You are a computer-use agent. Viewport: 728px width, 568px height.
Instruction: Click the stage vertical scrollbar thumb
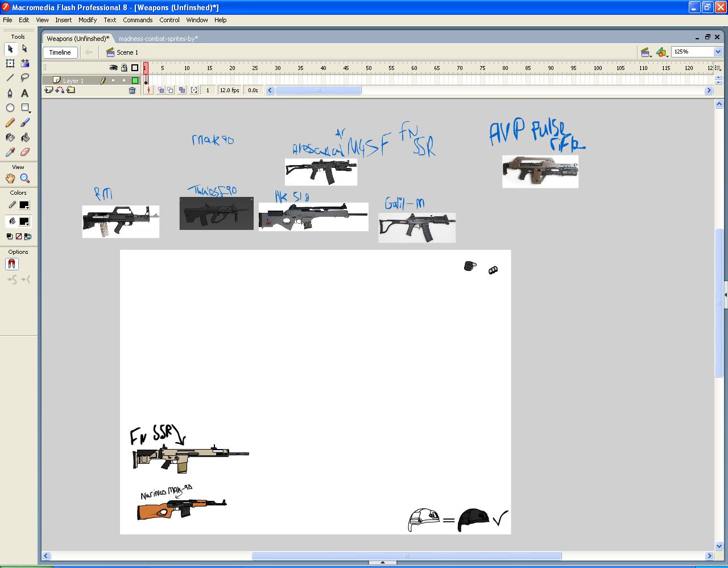719,302
